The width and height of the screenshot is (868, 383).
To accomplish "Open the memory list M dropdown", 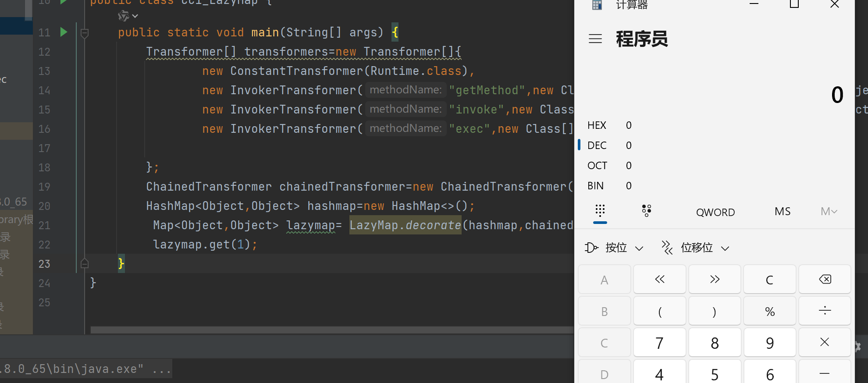I will 829,212.
